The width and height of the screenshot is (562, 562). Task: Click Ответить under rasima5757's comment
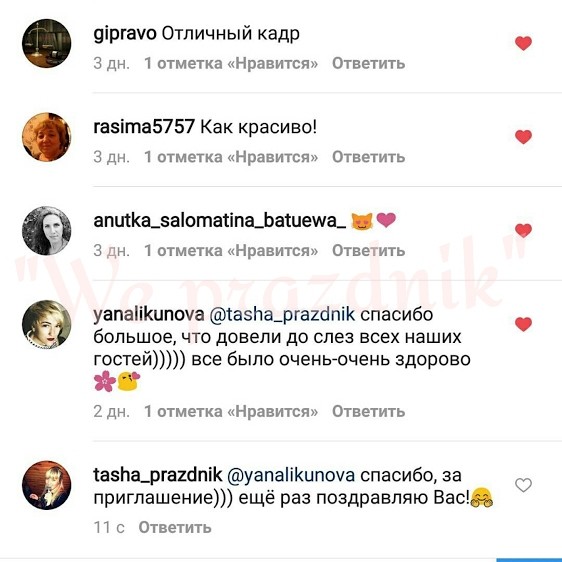368,157
